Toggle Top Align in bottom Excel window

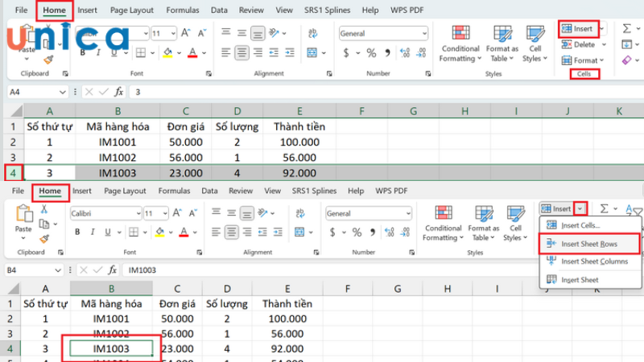[216, 212]
